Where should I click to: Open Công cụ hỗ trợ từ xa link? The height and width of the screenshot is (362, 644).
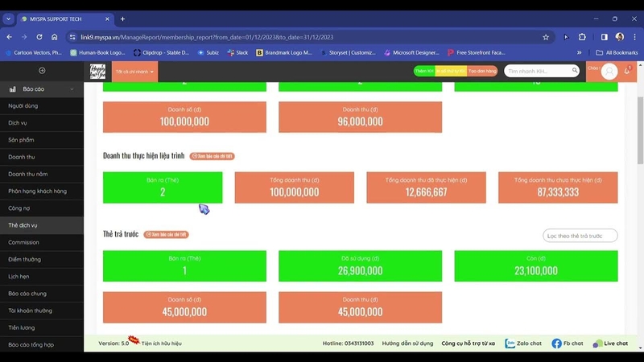pyautogui.click(x=468, y=343)
